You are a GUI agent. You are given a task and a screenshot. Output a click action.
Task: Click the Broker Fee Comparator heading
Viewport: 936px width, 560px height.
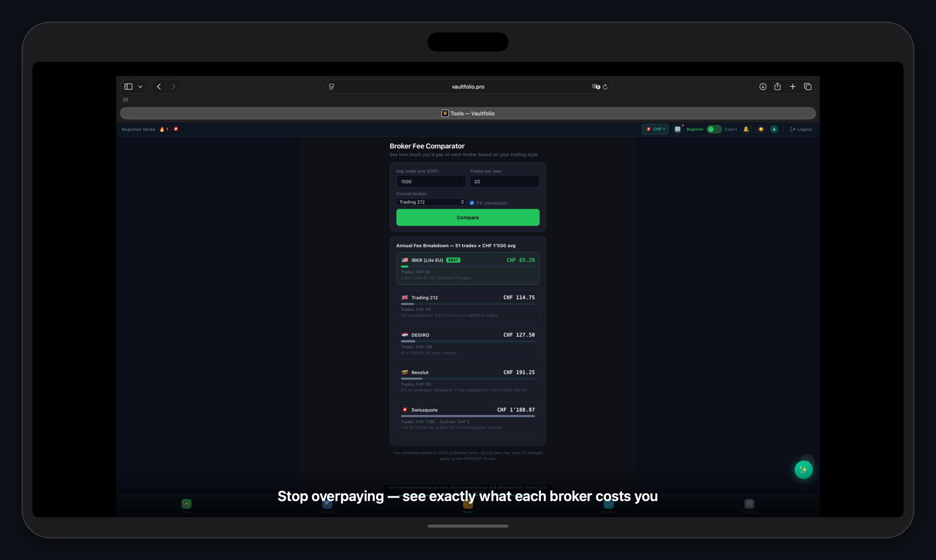[427, 146]
